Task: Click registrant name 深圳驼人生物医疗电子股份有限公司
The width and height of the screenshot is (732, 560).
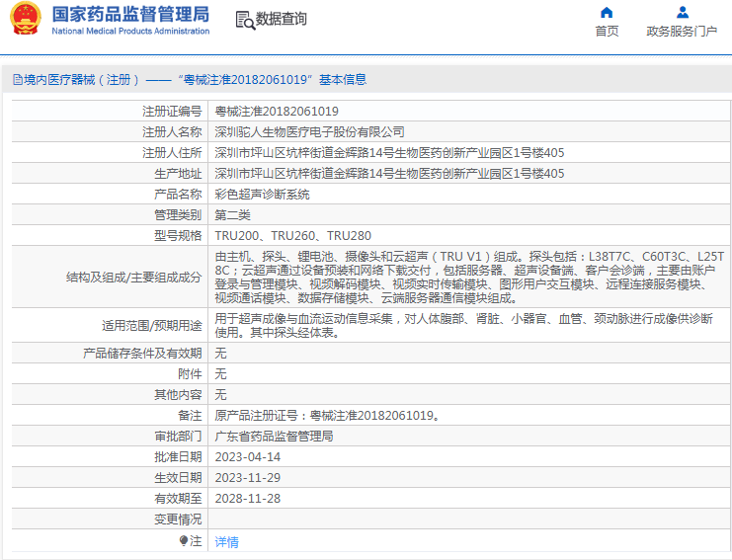Action: [309, 132]
